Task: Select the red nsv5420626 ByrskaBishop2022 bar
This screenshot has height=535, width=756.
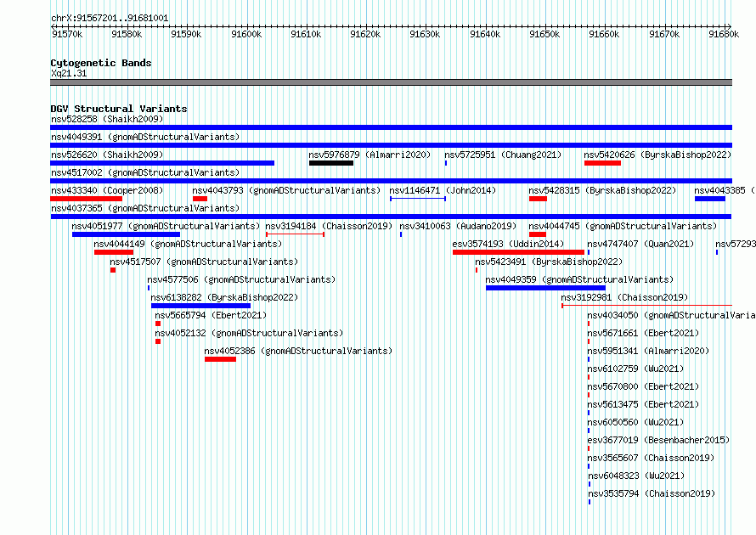Action: [602, 163]
